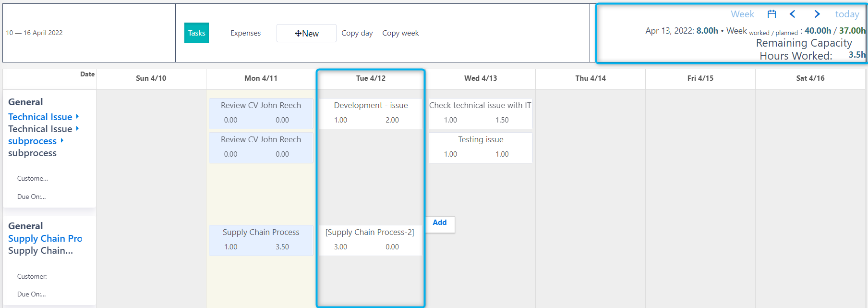Expand the blue subprocess arrow
The width and height of the screenshot is (868, 308).
(x=62, y=141)
